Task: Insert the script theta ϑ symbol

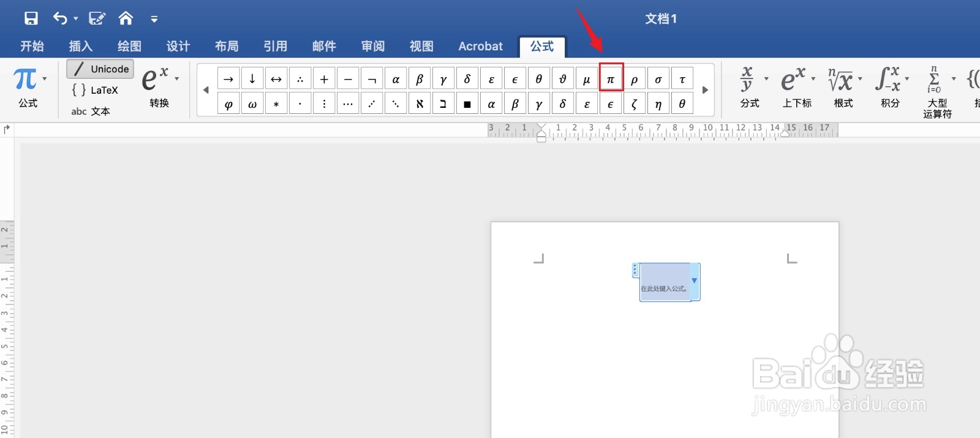Action: pos(563,79)
